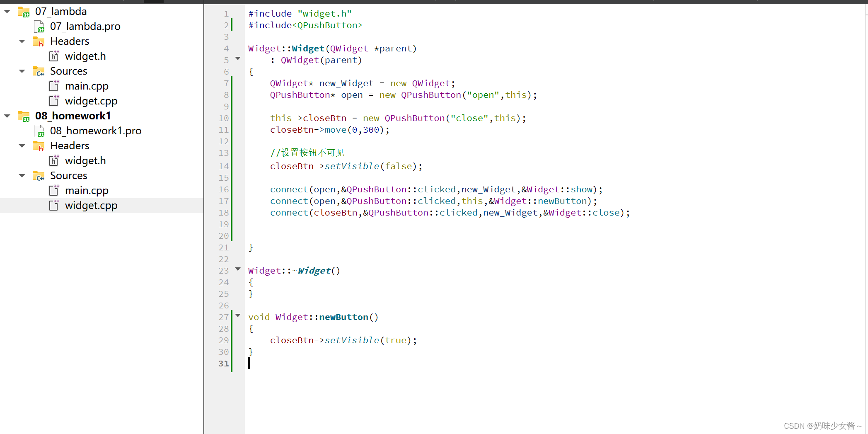The width and height of the screenshot is (868, 434).
Task: Click &Widget::show on line 16
Action: [x=557, y=189]
